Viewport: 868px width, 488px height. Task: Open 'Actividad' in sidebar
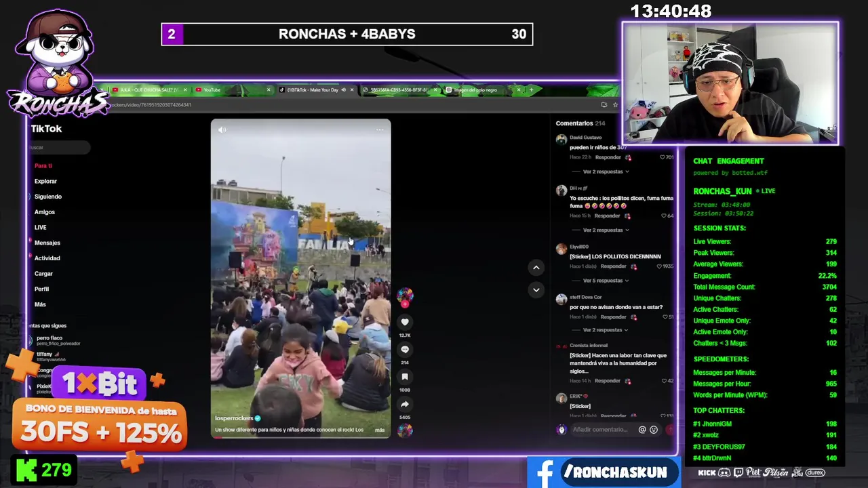click(47, 258)
